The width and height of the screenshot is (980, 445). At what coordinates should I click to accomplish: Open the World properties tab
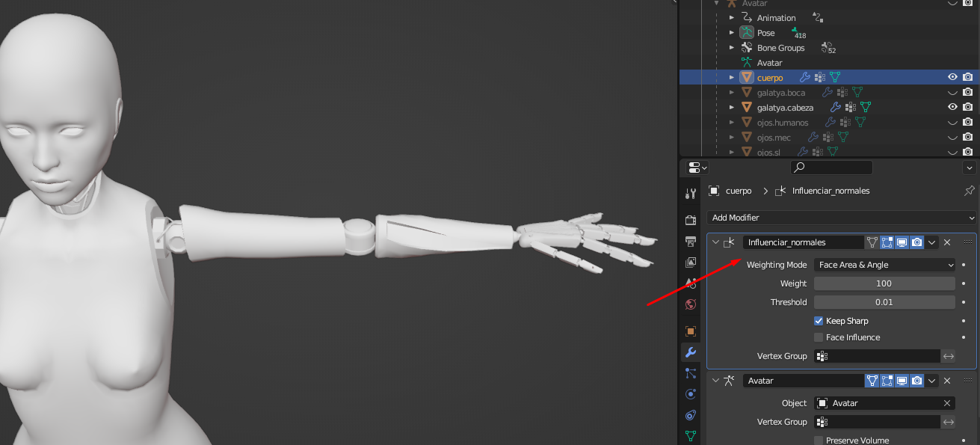pos(691,304)
